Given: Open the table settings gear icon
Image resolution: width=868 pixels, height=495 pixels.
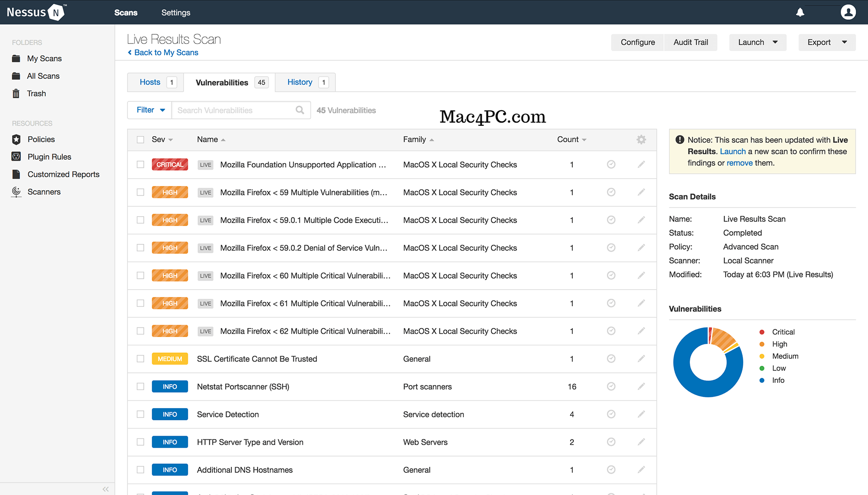Looking at the screenshot, I should click(641, 139).
